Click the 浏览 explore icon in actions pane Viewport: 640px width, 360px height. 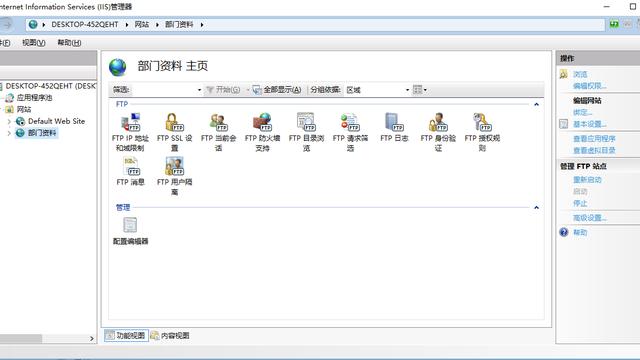564,74
